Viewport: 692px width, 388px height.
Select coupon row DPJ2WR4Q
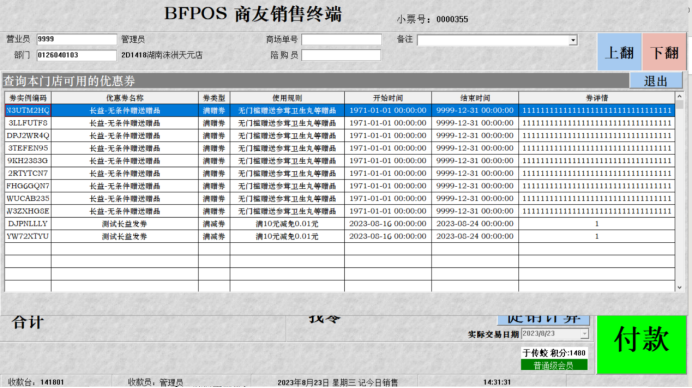pyautogui.click(x=339, y=136)
